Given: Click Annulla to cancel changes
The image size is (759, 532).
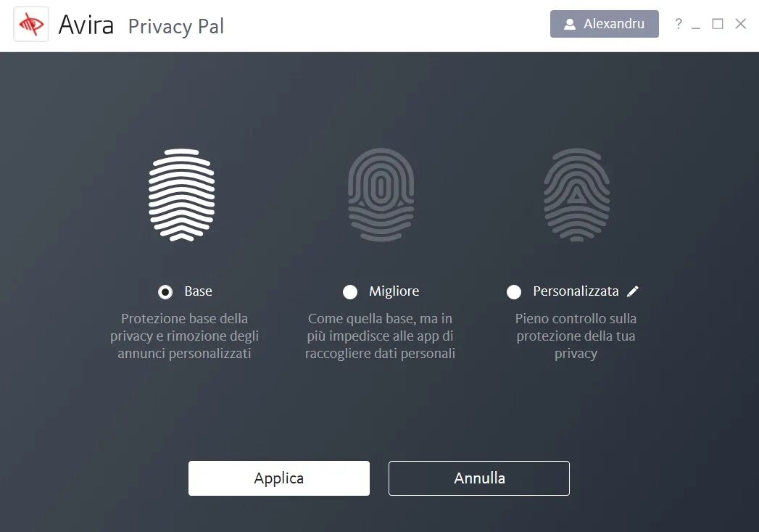Looking at the screenshot, I should 478,478.
